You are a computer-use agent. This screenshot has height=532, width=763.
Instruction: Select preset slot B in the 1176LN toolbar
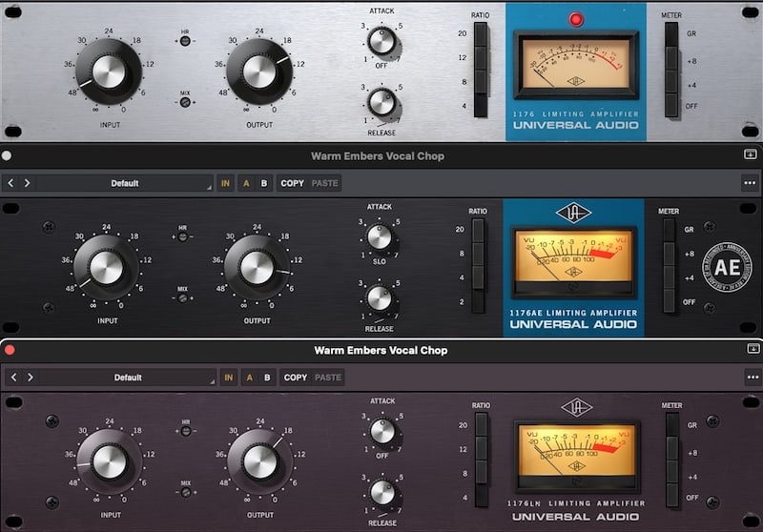coord(267,378)
